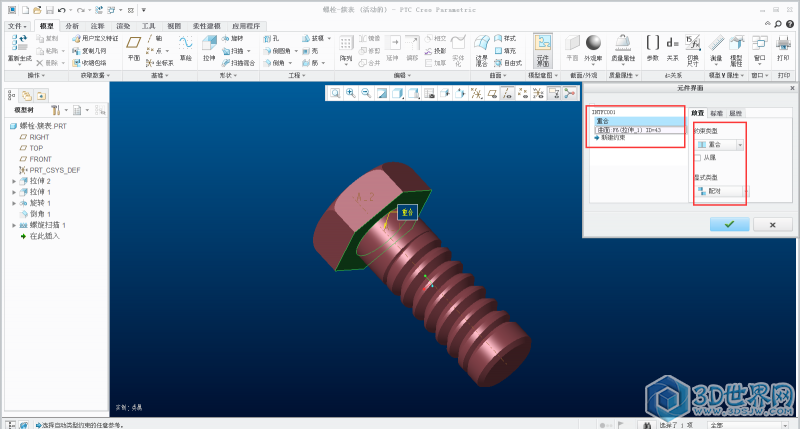Click the search magnifier icon in the ribbon corner
This screenshot has width=800, height=429.
(778, 24)
